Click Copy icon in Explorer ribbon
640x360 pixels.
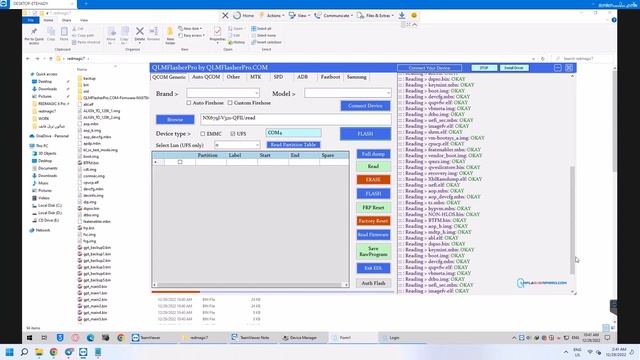(51, 34)
